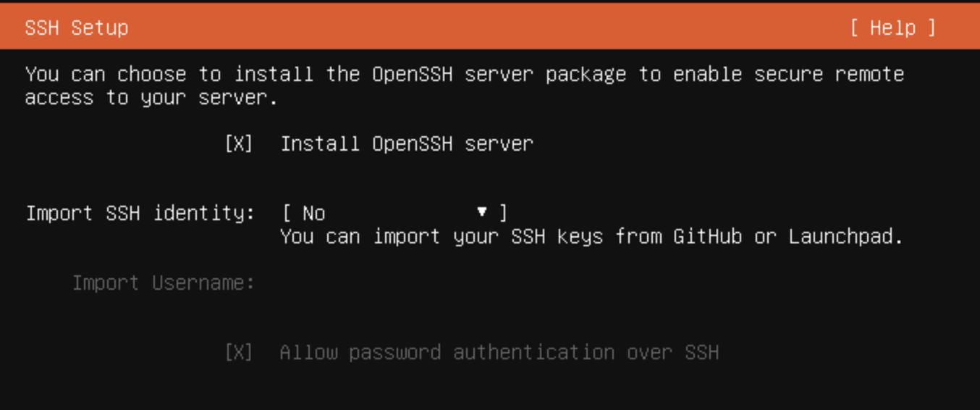Open the Import SSH identity dropdown
The width and height of the screenshot is (980, 410).
(394, 213)
